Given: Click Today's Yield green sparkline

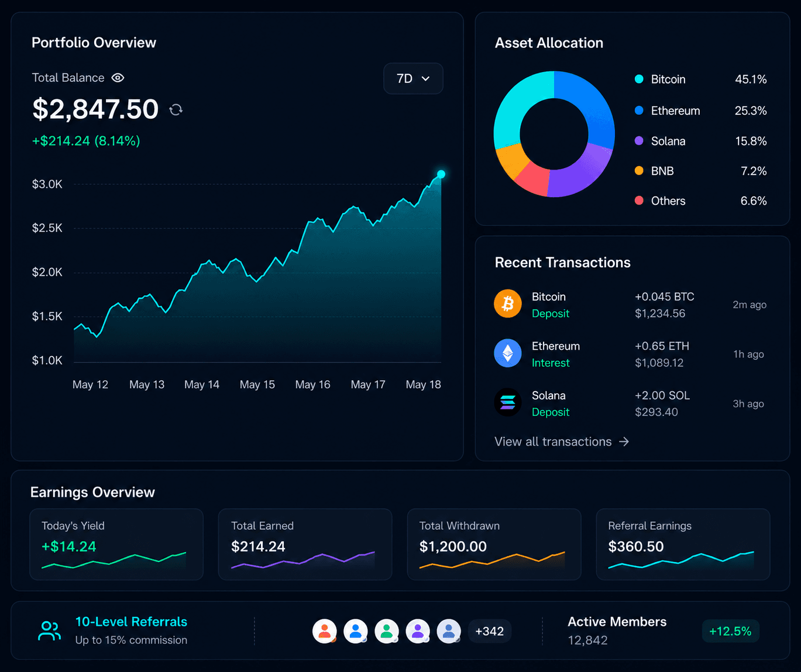Looking at the screenshot, I should pyautogui.click(x=114, y=561).
